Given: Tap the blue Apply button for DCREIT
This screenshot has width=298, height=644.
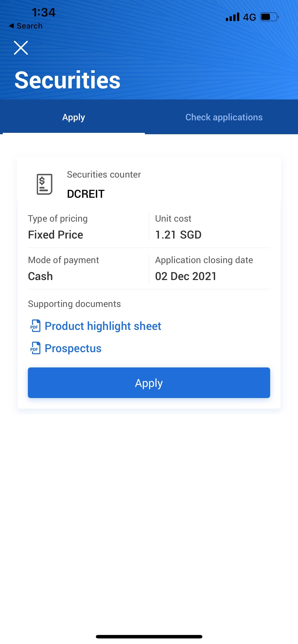Looking at the screenshot, I should pos(149,383).
